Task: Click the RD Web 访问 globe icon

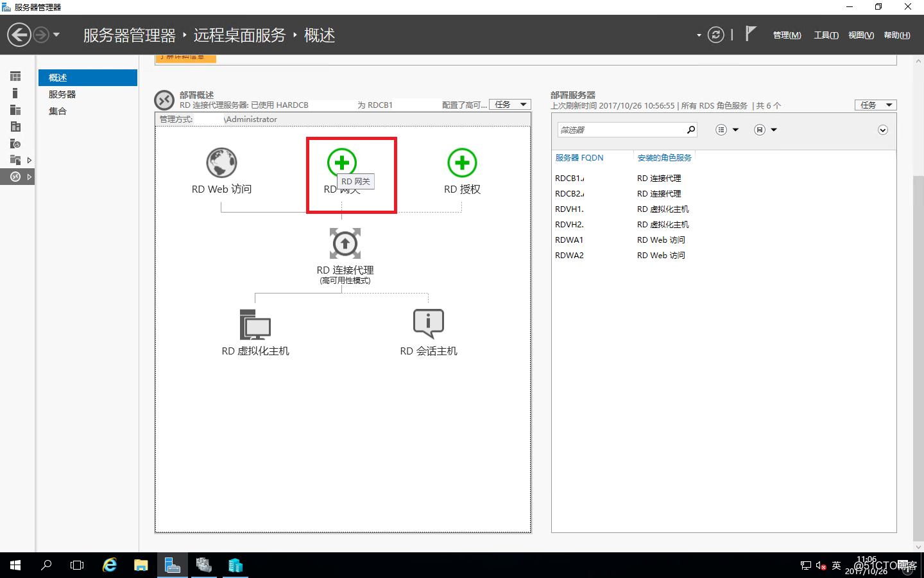Action: pos(221,162)
